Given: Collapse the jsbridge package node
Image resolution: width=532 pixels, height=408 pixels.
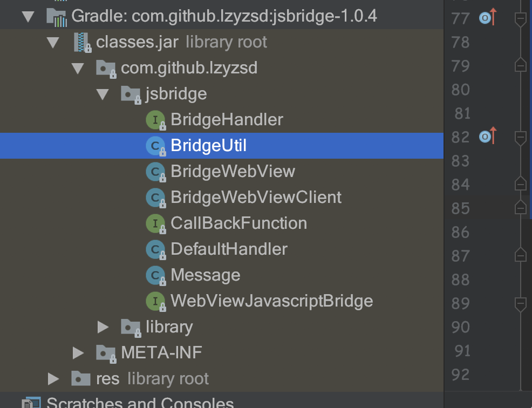Looking at the screenshot, I should [x=103, y=94].
